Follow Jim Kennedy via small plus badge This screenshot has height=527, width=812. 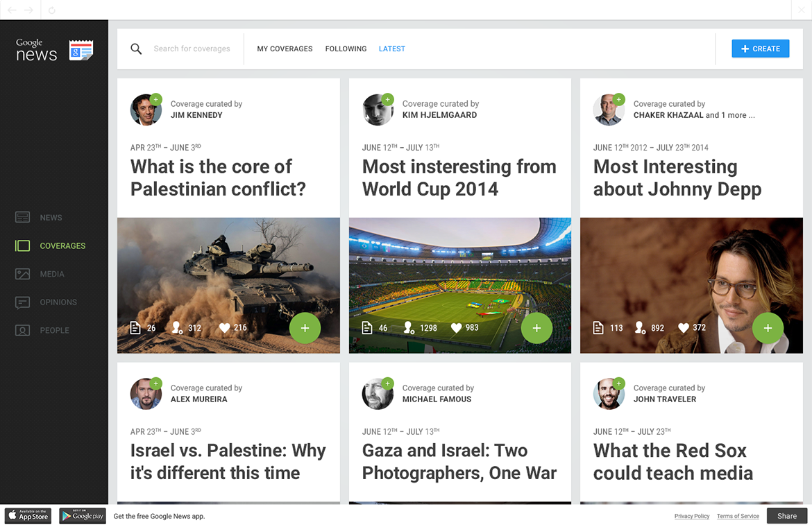[x=156, y=99]
